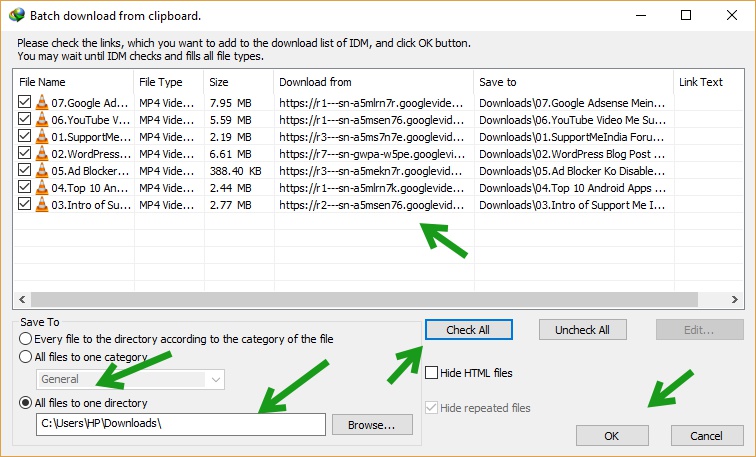Sort by Link Text column header

point(708,82)
